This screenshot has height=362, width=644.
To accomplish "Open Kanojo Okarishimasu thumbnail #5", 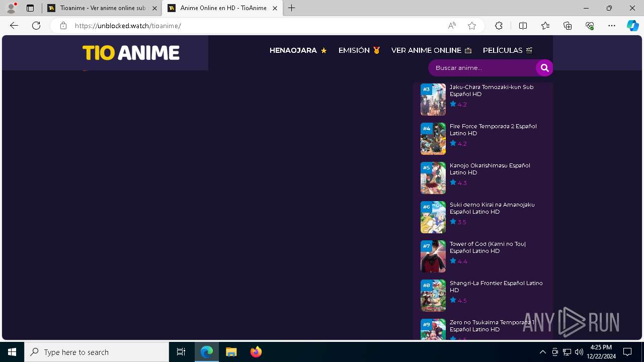I will (433, 178).
